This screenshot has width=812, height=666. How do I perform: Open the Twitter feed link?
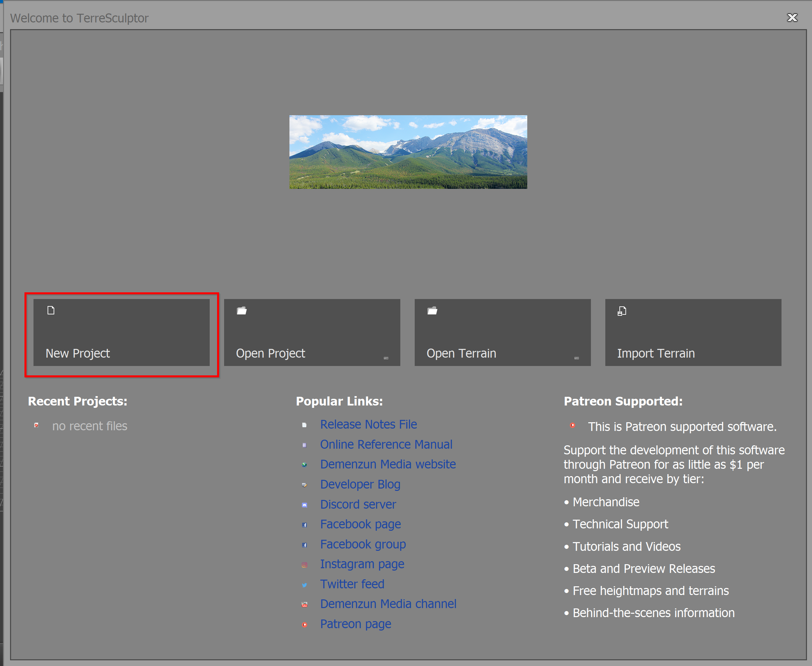(x=352, y=584)
